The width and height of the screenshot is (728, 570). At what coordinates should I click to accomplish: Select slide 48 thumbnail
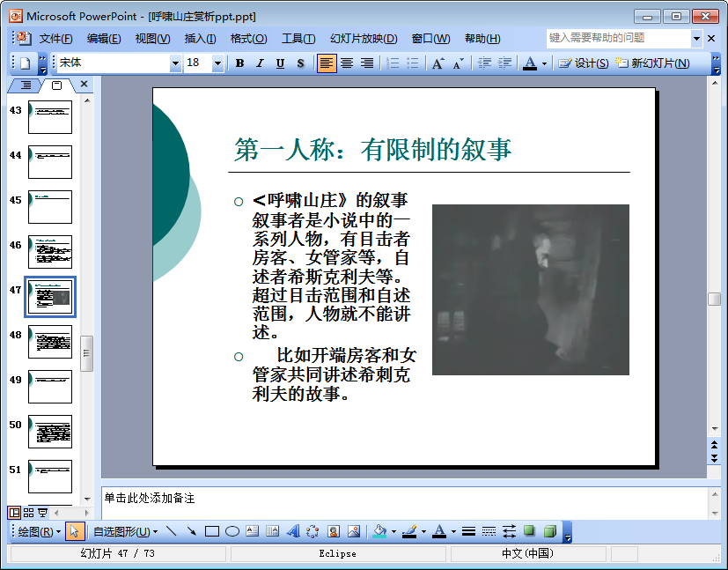click(50, 342)
